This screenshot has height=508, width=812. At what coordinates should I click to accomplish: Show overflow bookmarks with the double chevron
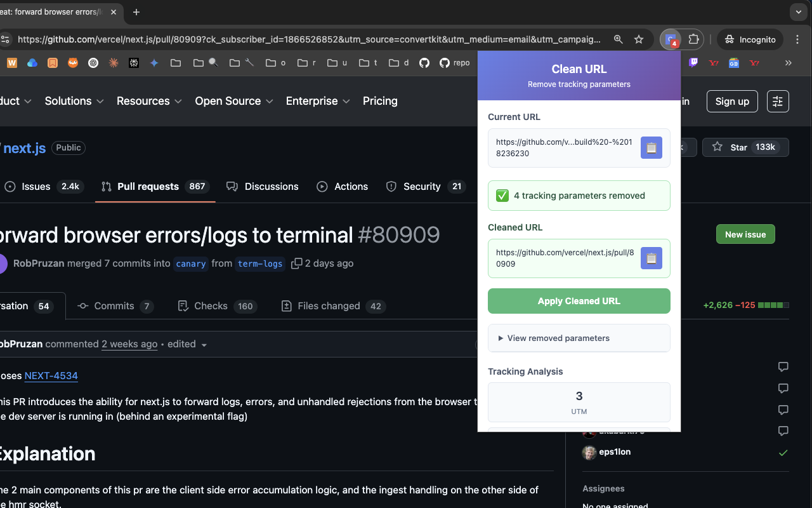[x=789, y=63]
